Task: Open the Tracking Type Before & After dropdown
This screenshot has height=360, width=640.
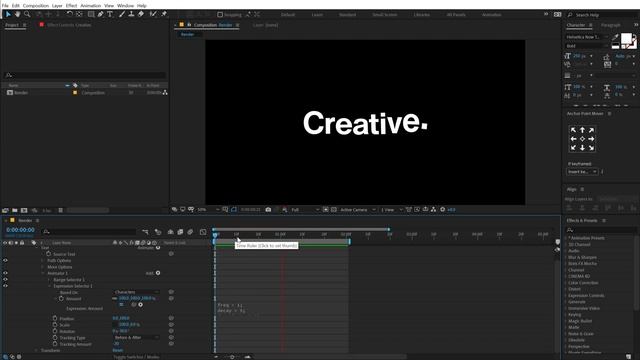Action: (x=136, y=338)
